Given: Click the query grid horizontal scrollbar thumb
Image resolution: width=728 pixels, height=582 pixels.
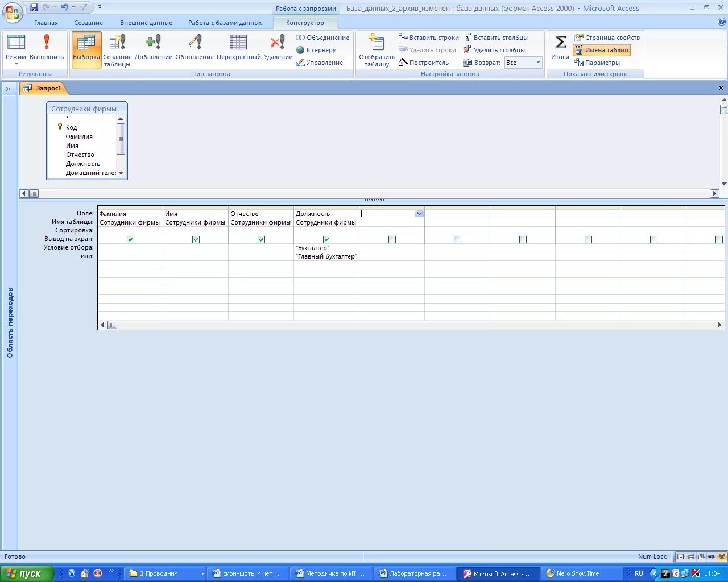Looking at the screenshot, I should (112, 325).
